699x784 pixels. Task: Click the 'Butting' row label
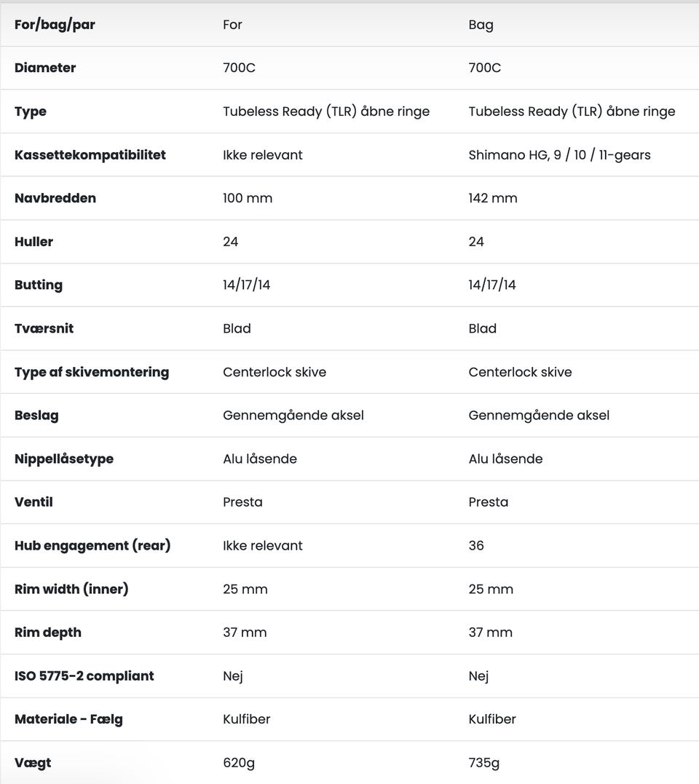coord(39,285)
